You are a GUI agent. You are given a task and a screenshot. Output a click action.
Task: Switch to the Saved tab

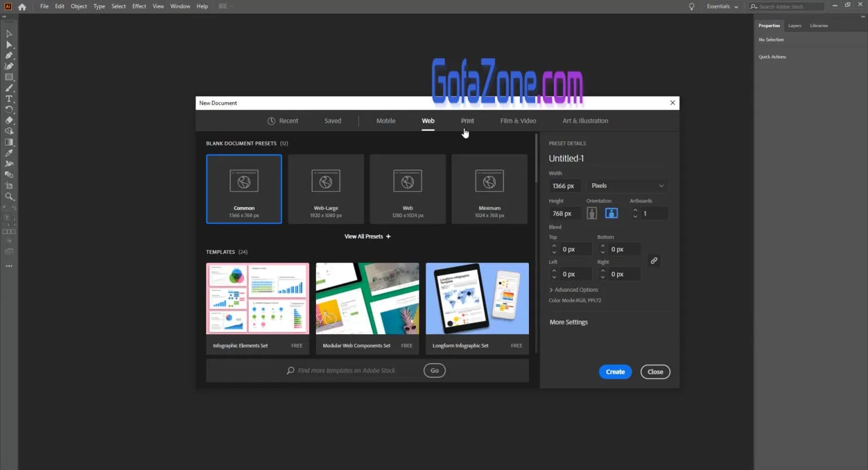[333, 121]
